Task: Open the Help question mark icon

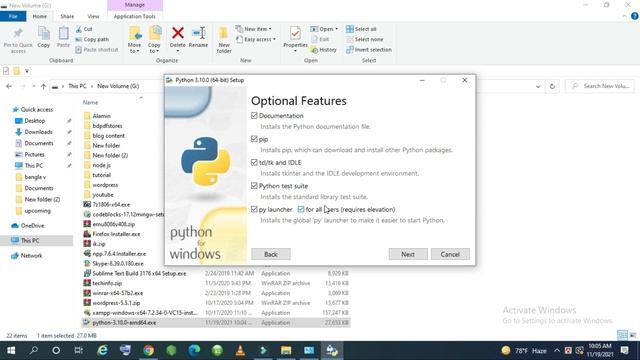Action: [x=634, y=16]
